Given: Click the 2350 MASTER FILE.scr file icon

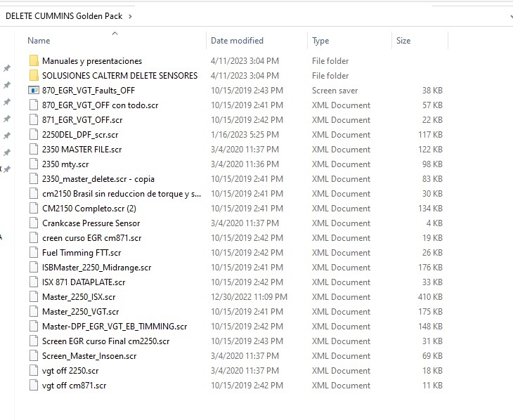Looking at the screenshot, I should coord(34,150).
